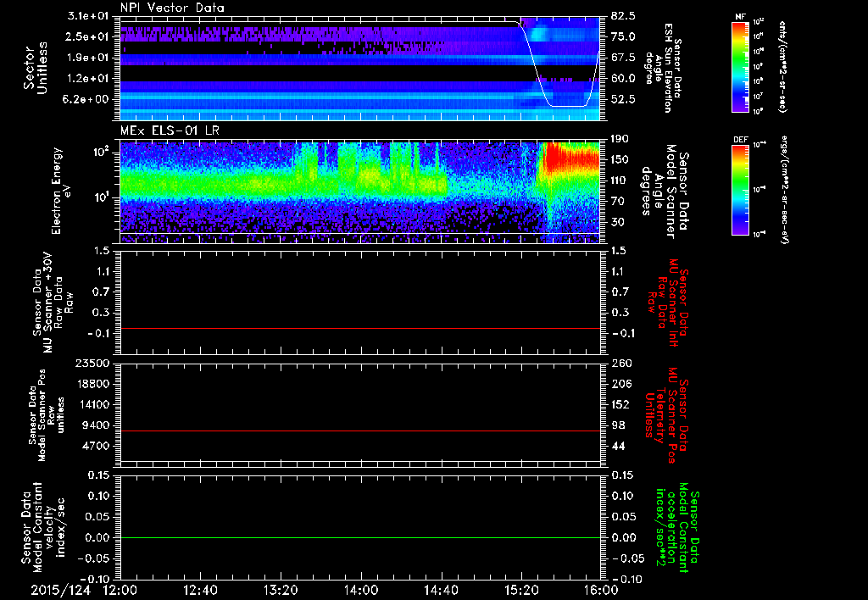
Task: Select the 13:20 time axis label
Action: pos(280,589)
